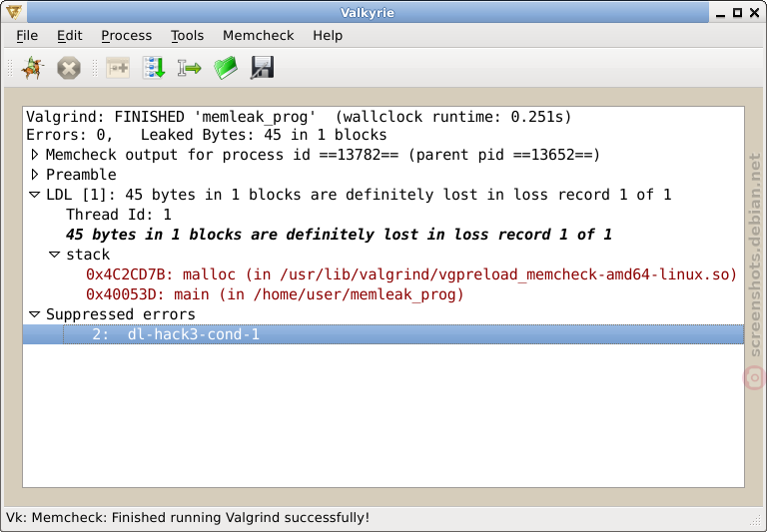Click the toolbar drag handle left of Run
The height and width of the screenshot is (532, 767).
pos(10,68)
